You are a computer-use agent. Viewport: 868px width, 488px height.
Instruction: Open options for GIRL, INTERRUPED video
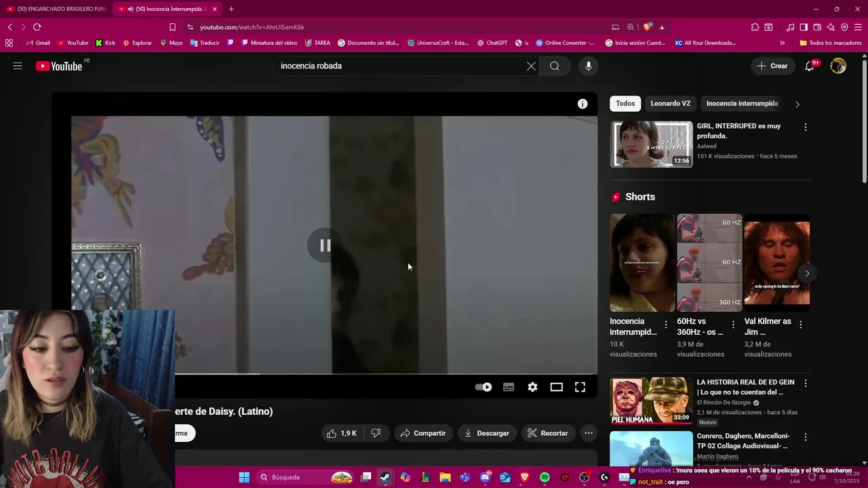806,127
